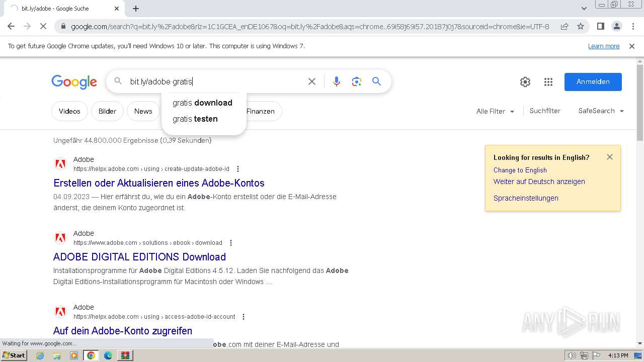Screen dimensions: 644x362
Task: Click the www.adobe.com solutions ebook download URL
Action: (x=148, y=243)
